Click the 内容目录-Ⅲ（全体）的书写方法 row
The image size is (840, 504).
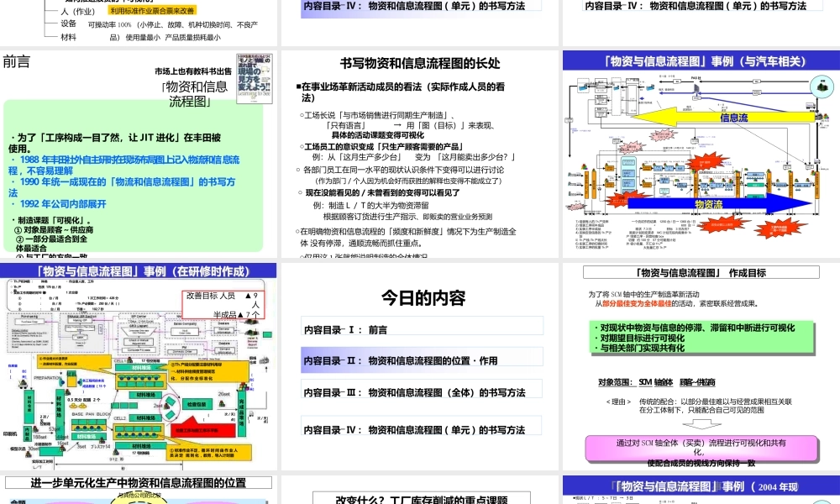click(423, 389)
